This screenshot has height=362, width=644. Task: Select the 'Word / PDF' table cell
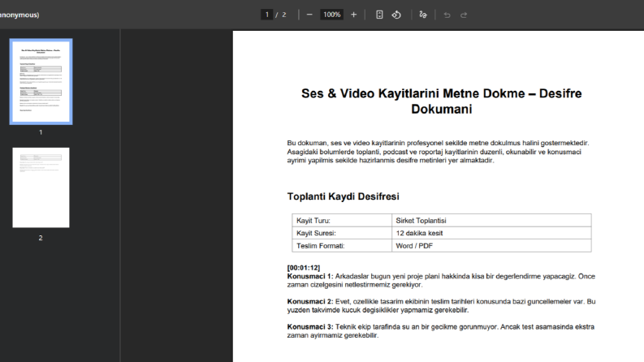pos(491,246)
